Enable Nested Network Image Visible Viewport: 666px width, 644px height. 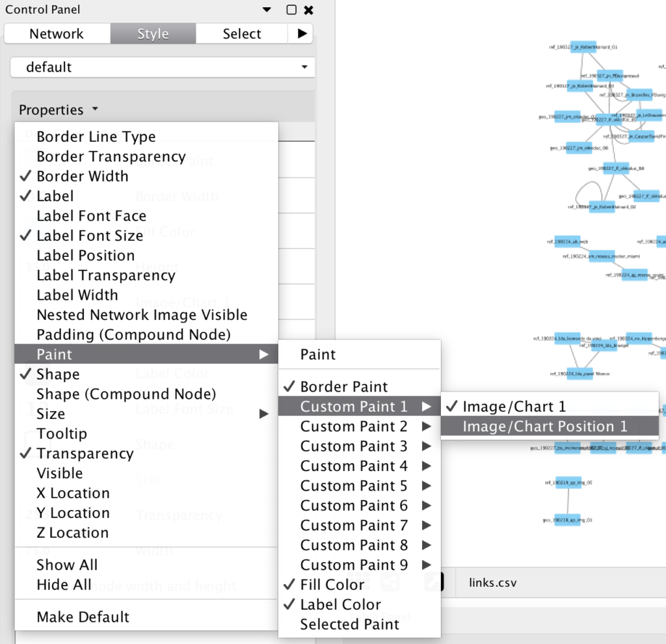coord(146,315)
